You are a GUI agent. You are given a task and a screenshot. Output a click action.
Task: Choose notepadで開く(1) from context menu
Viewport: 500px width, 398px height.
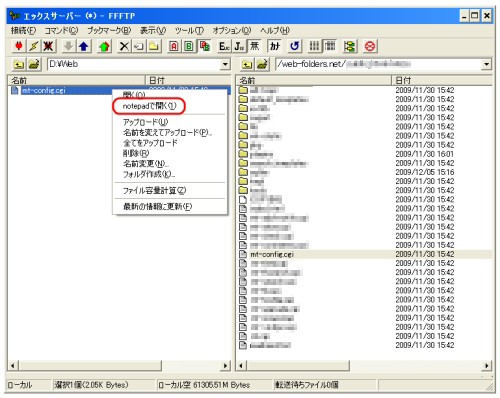170,106
